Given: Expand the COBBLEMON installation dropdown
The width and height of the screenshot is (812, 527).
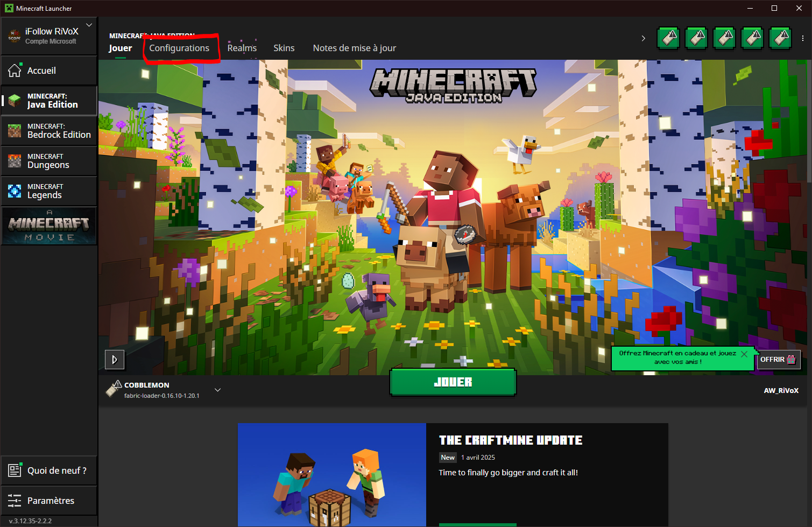Looking at the screenshot, I should pyautogui.click(x=217, y=390).
